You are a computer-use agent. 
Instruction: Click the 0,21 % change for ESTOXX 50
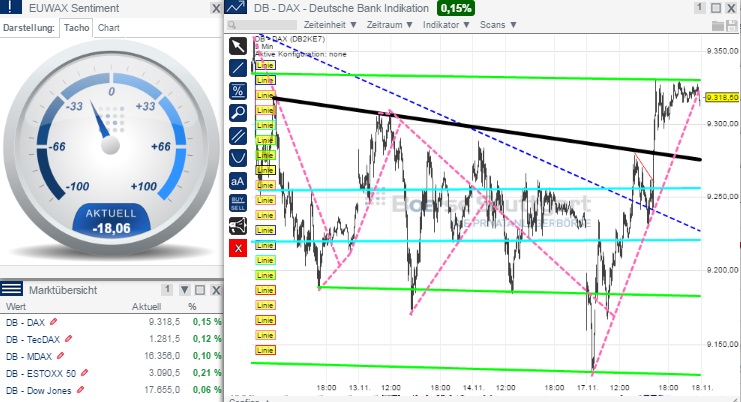(x=207, y=373)
